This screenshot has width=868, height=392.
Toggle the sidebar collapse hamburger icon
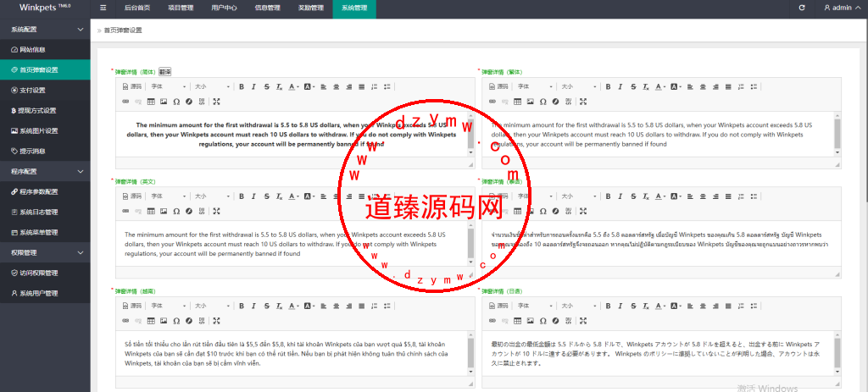click(103, 8)
